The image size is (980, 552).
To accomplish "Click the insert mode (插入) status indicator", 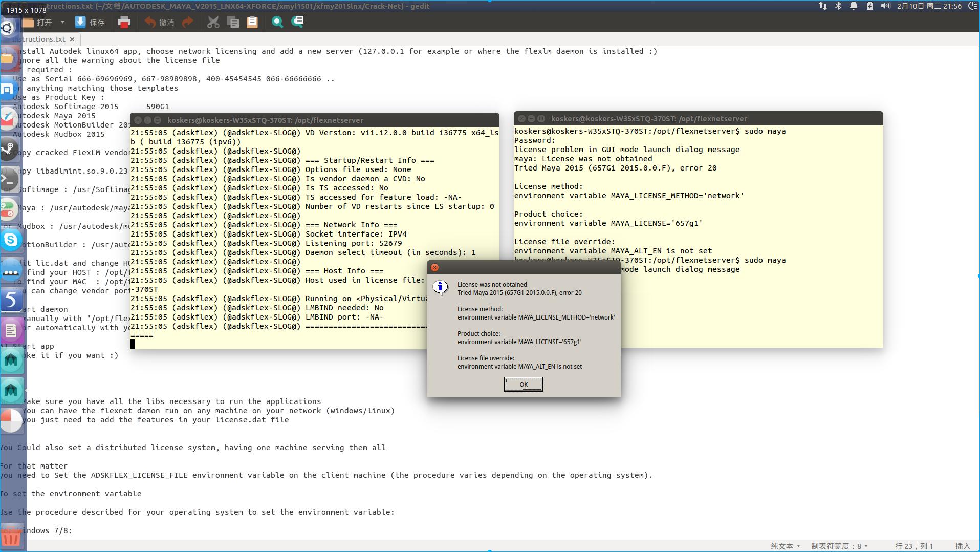I will coord(963,546).
